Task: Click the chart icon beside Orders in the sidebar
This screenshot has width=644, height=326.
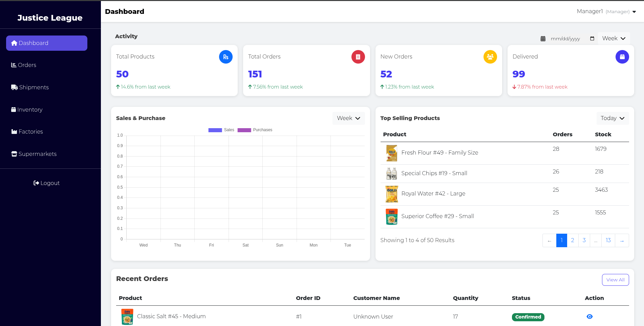Action: pos(14,65)
